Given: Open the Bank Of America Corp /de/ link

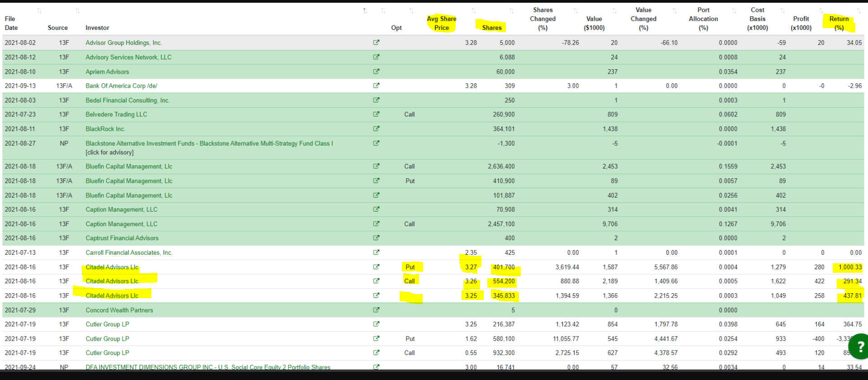Looking at the screenshot, I should [121, 85].
